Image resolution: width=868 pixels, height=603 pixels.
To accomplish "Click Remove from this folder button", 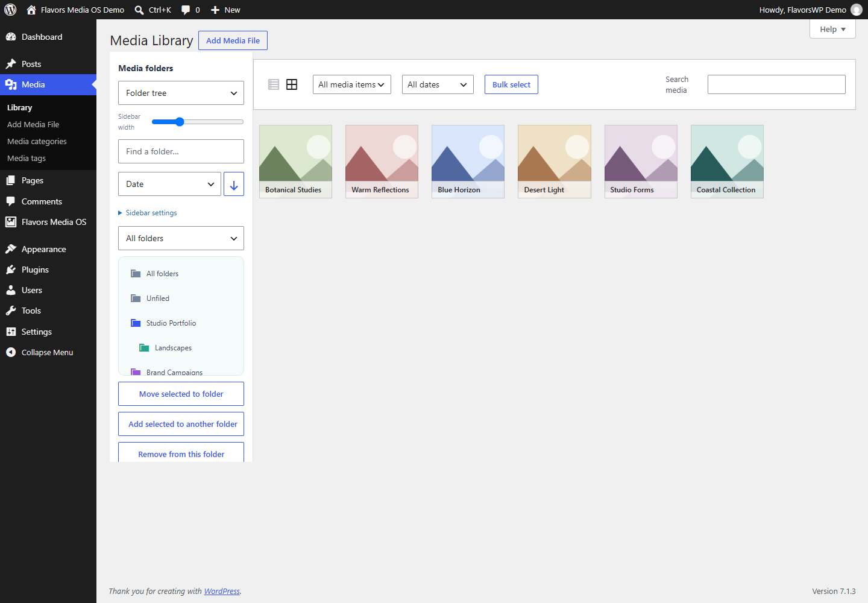I will tap(181, 453).
